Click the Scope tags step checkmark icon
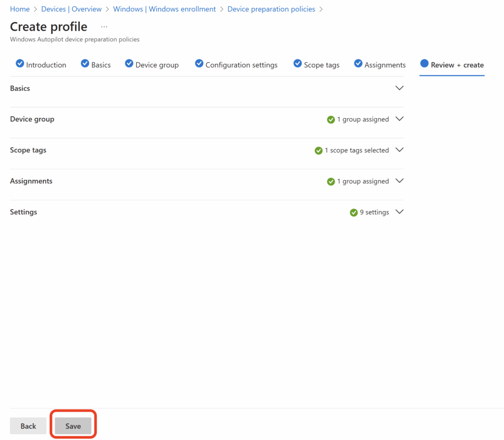The height and width of the screenshot is (440, 504). [x=298, y=63]
